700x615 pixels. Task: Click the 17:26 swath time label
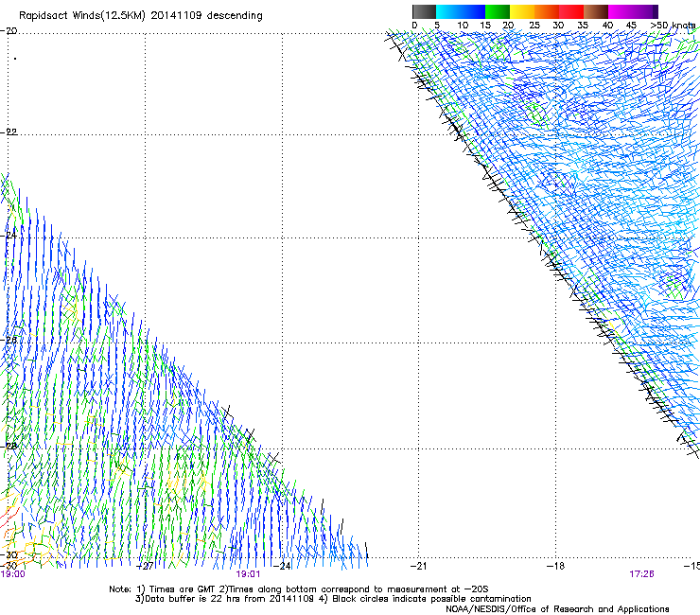pos(641,574)
